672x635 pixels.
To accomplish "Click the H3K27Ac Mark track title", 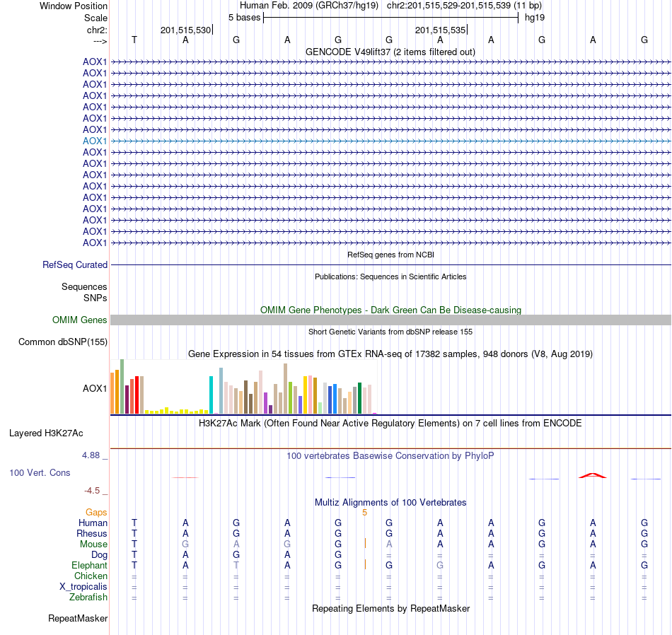I will click(x=390, y=424).
